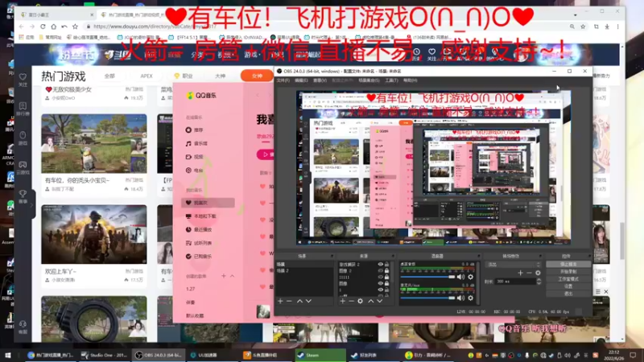This screenshot has height=362, width=644.
Task: Open Steam from Windows taskbar
Action: pos(320,355)
